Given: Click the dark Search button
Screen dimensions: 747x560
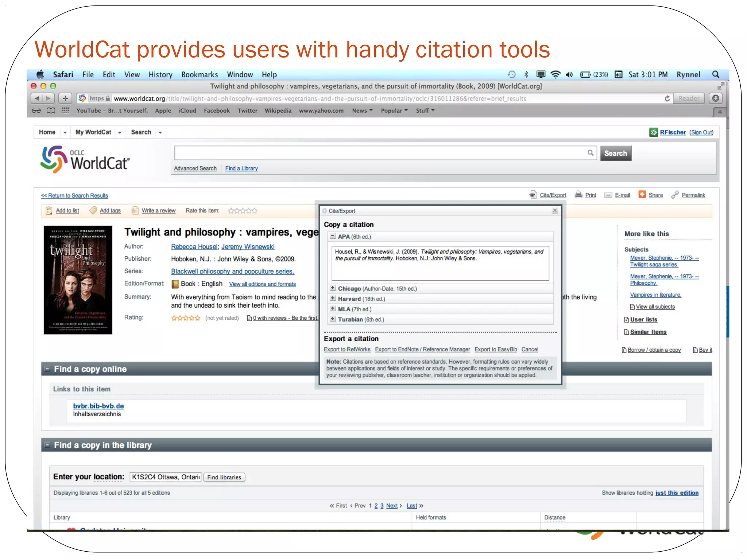Looking at the screenshot, I should pyautogui.click(x=616, y=153).
